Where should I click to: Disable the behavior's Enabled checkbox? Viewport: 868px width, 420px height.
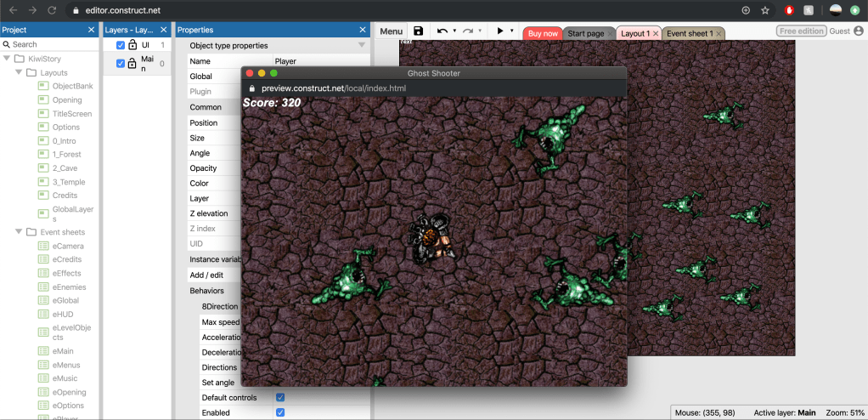click(280, 412)
